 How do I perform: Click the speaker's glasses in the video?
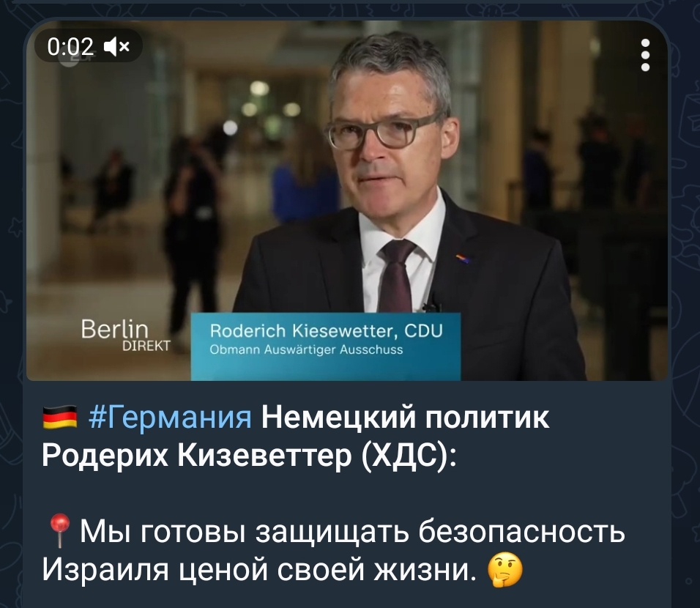(384, 131)
